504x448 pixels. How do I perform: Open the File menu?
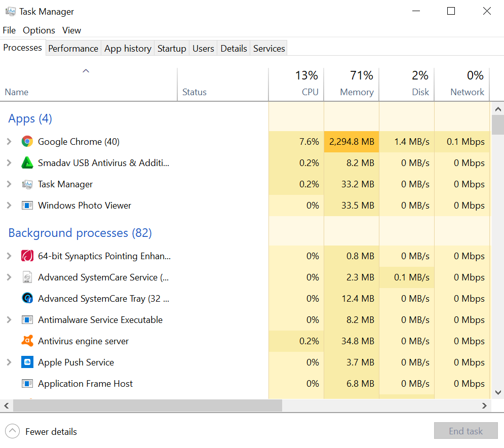click(x=9, y=30)
